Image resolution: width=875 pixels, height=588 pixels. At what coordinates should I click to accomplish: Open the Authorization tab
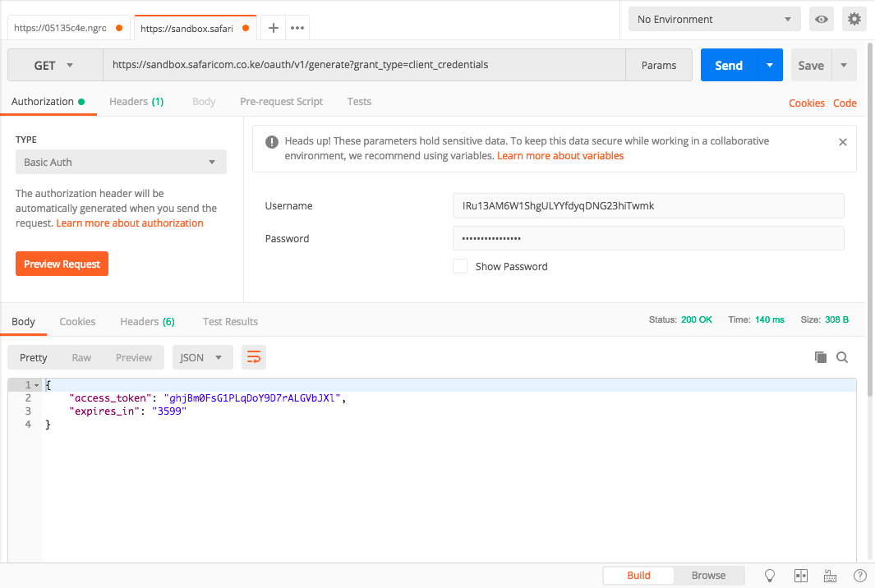click(48, 102)
